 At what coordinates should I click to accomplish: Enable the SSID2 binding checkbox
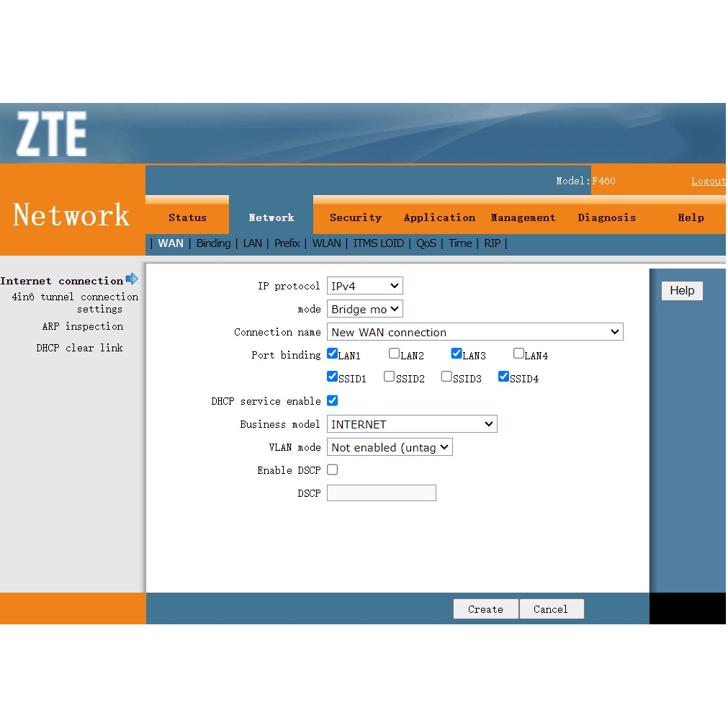pyautogui.click(x=389, y=376)
